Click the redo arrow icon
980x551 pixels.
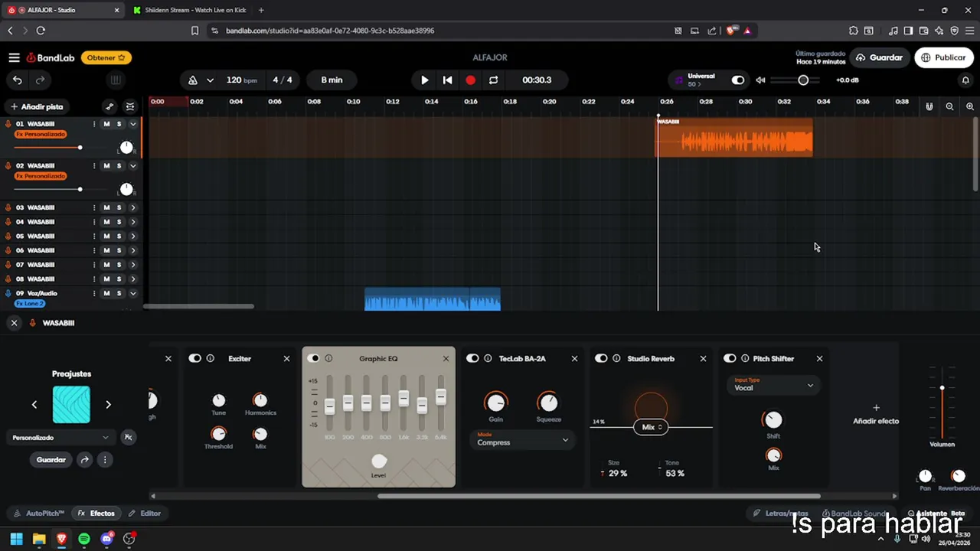click(x=41, y=80)
